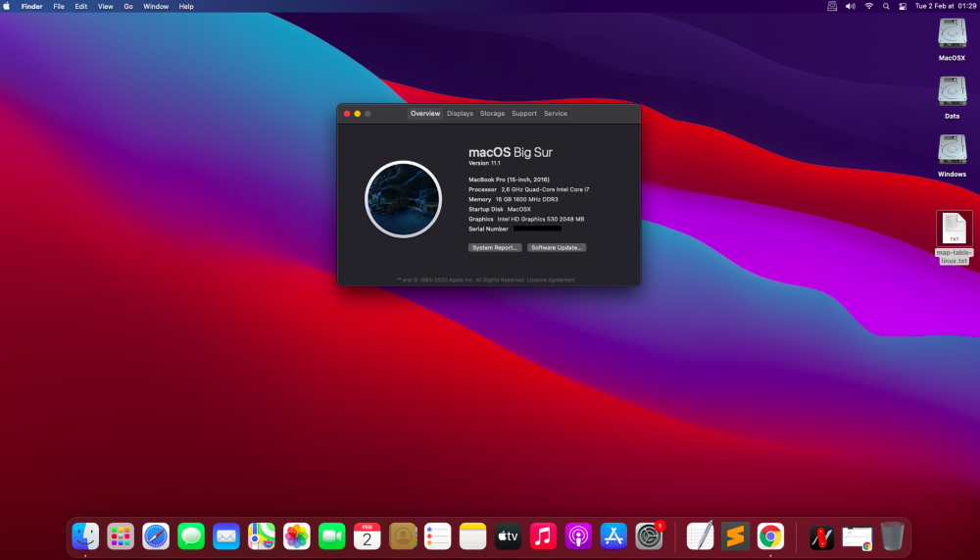Screen dimensions: 980x560
Task: Open Calendar showing Feb 2 in the Dock
Action: 367,536
